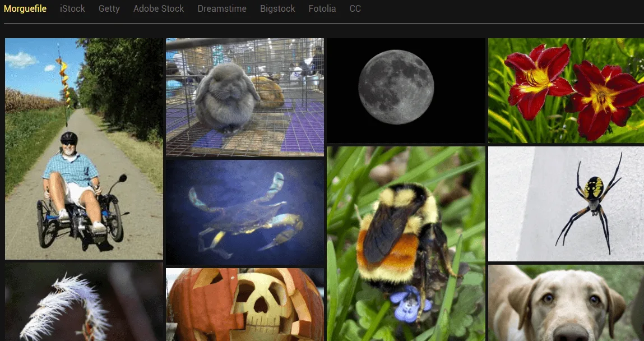644x341 pixels.
Task: Click the gray lop-eared rabbit photo
Action: pos(244,98)
